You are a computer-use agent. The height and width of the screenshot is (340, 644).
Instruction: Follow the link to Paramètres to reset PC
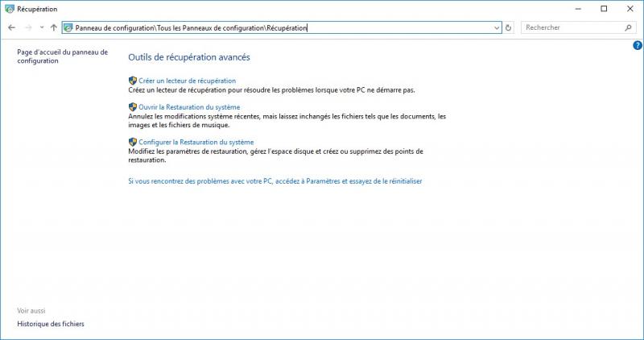coord(275,181)
